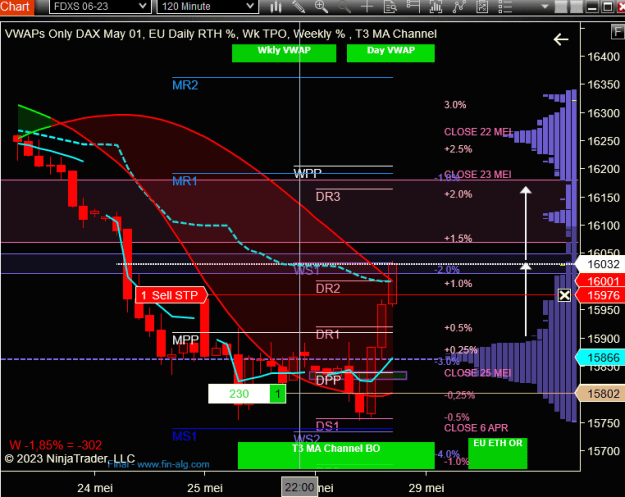Toggle the crosshair cursor tool
625x497 pixels.
pos(367,6)
